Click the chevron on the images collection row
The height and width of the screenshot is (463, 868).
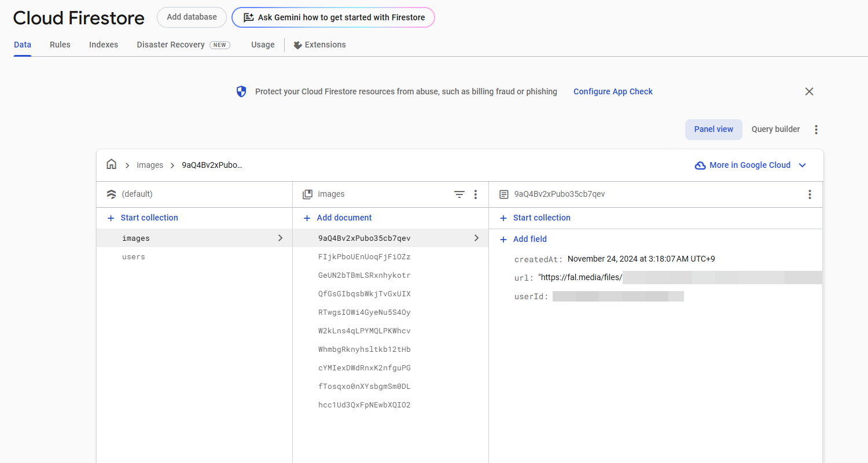(281, 238)
